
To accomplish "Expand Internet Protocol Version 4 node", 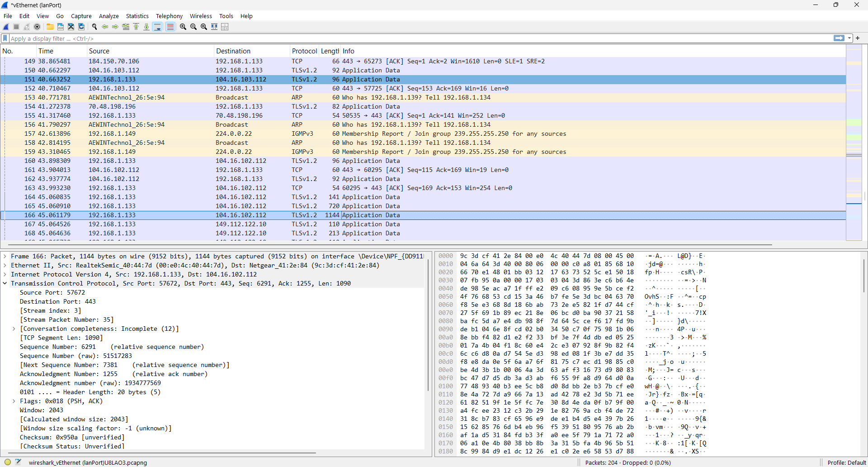I will coord(5,274).
